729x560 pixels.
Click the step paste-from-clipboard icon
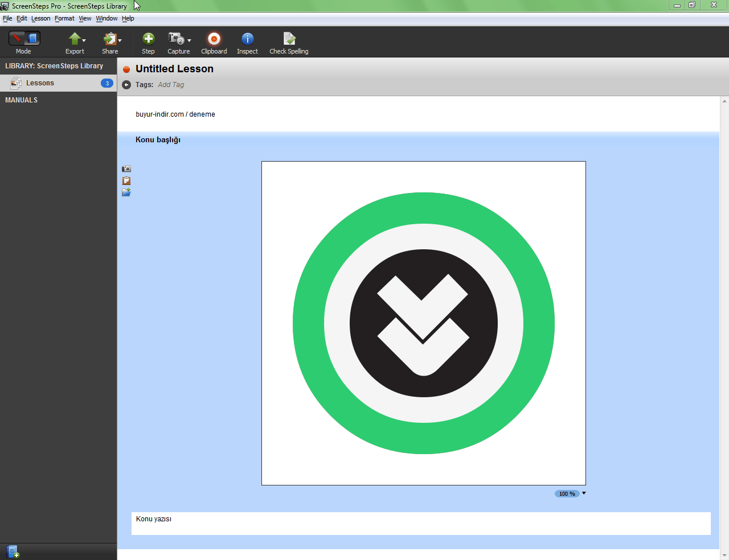126,180
